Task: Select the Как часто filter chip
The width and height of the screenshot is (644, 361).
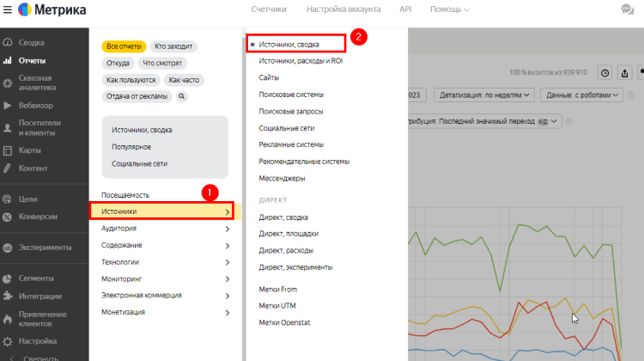Action: pyautogui.click(x=184, y=80)
